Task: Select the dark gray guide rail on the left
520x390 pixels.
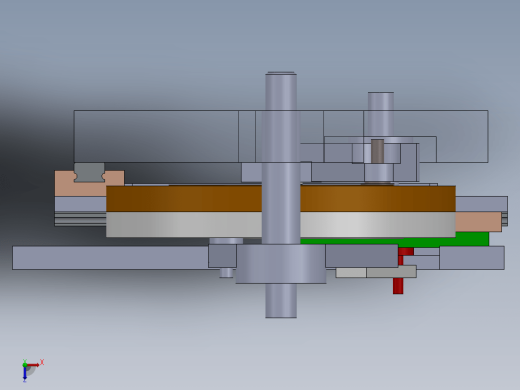Action: (x=89, y=172)
